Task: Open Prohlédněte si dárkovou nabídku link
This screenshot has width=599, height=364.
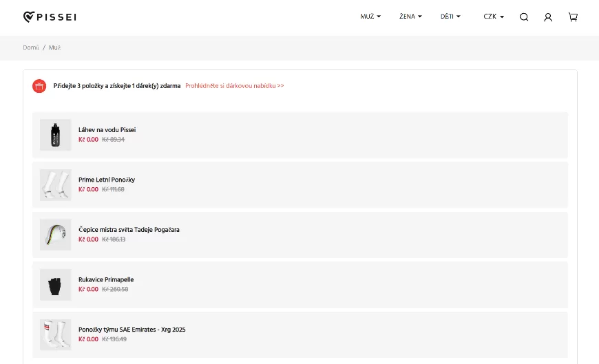Action: [235, 86]
